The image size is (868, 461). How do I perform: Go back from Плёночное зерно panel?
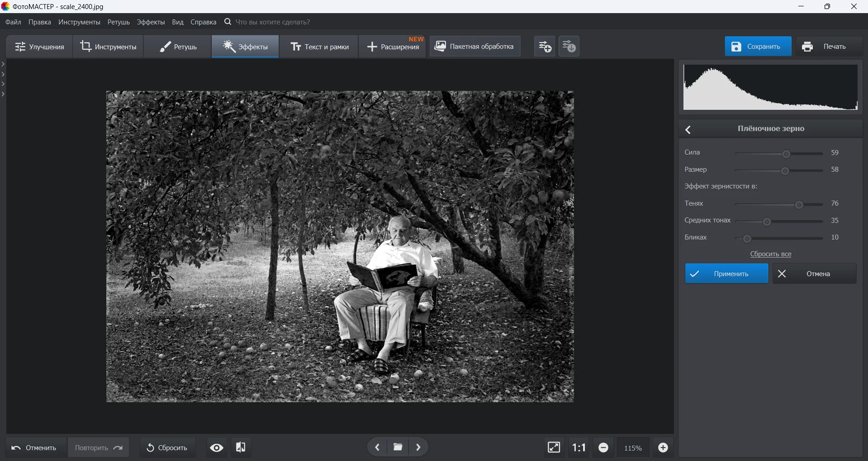click(688, 130)
